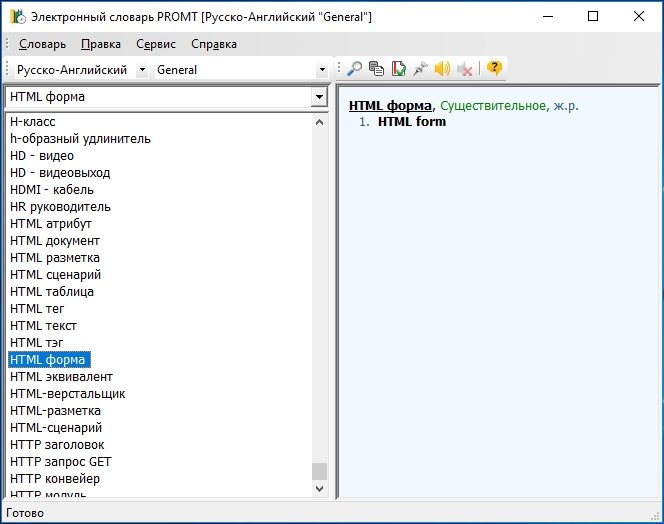The height and width of the screenshot is (524, 664).
Task: Click the copy entry toolbar icon
Action: (376, 69)
